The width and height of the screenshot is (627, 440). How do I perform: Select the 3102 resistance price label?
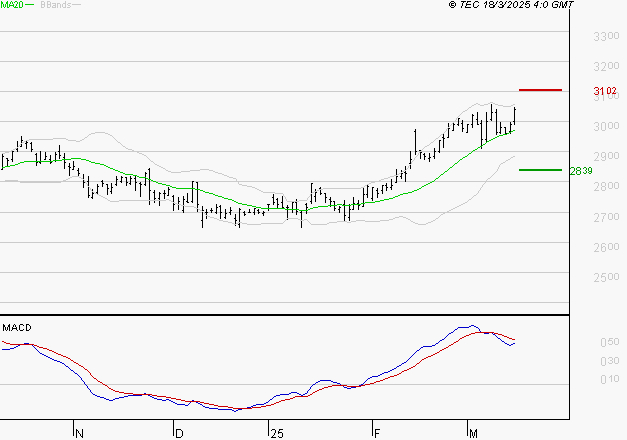[x=605, y=91]
